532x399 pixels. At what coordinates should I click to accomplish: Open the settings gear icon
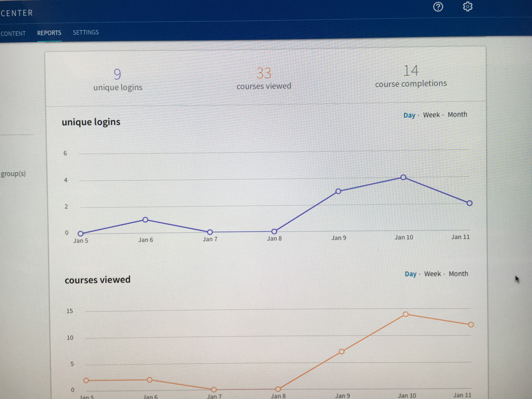467,6
